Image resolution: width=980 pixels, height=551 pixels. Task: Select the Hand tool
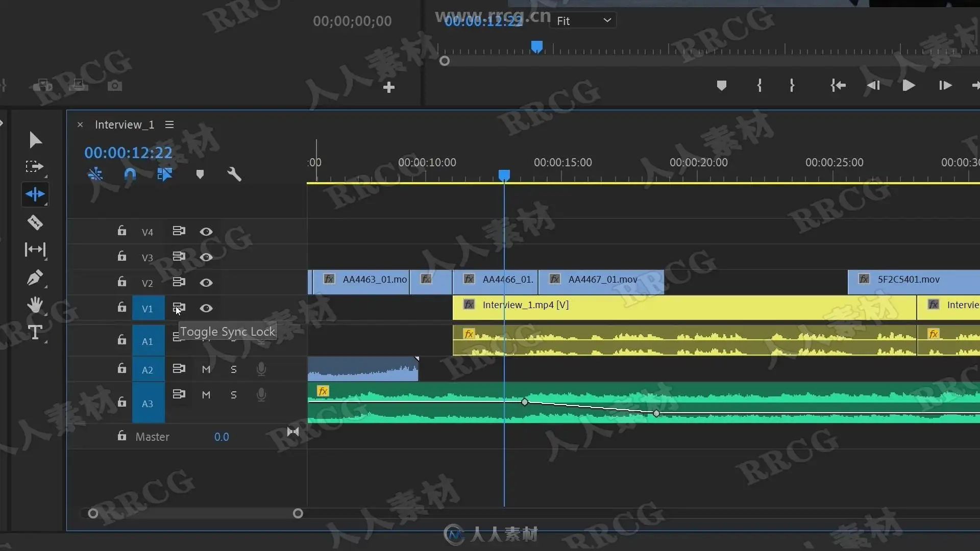35,305
